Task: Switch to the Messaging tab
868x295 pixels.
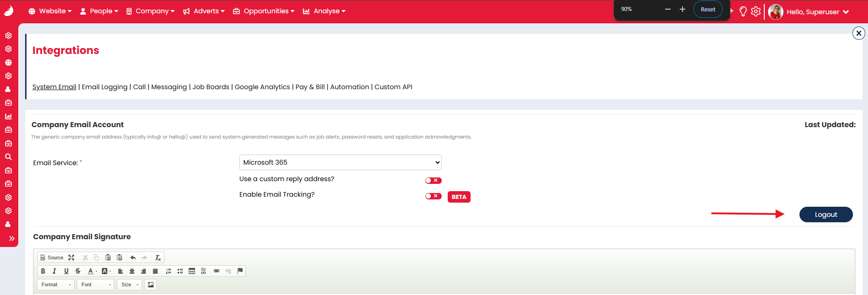Action: tap(169, 87)
